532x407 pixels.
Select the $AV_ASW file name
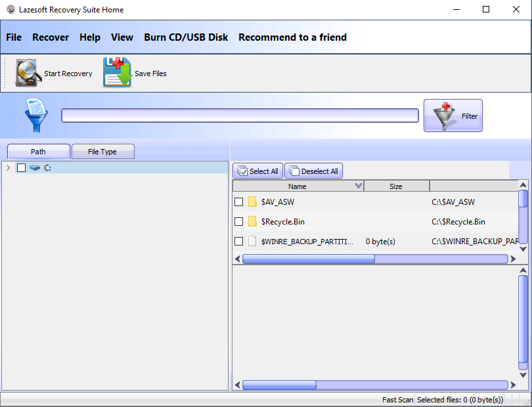pyautogui.click(x=278, y=202)
